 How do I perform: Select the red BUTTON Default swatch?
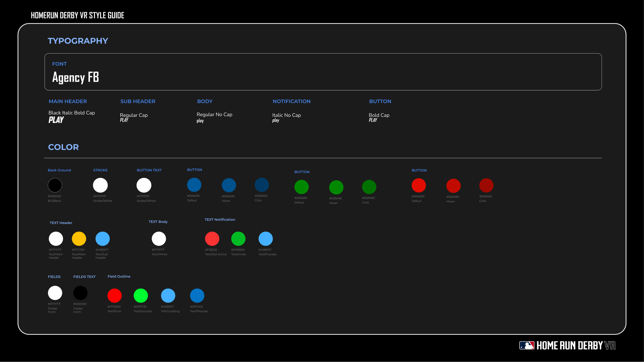point(419,186)
